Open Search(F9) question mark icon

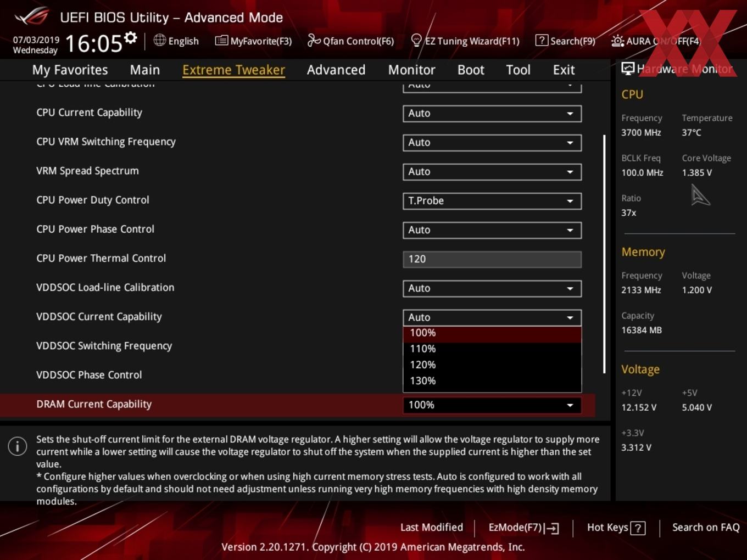(x=542, y=41)
